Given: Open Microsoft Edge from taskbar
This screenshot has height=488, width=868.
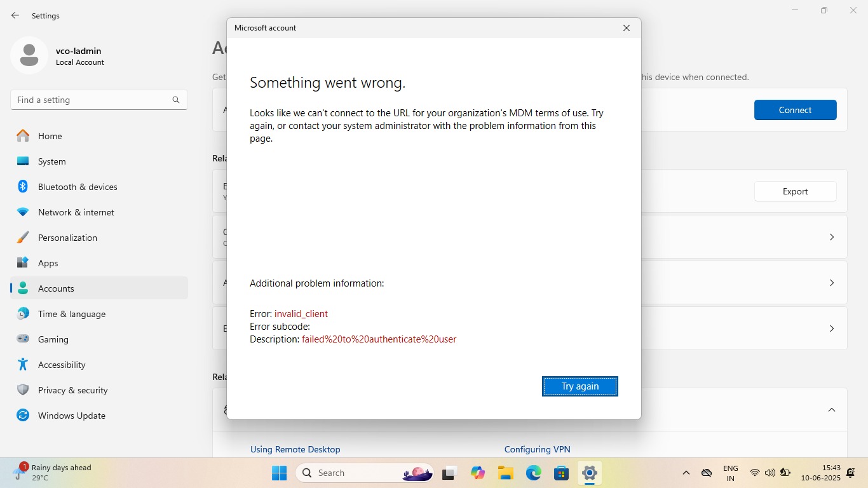Looking at the screenshot, I should click(x=534, y=473).
